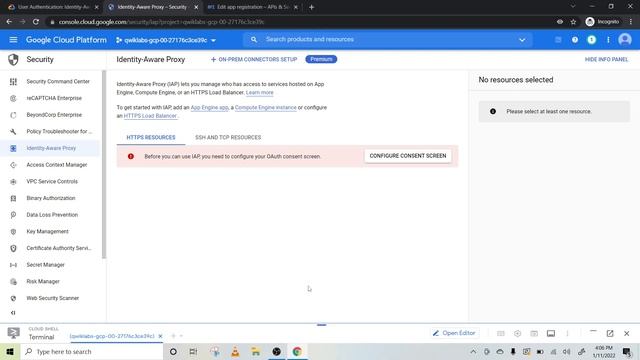Open File Explorer from the taskbar
The image size is (640, 360).
[256, 351]
